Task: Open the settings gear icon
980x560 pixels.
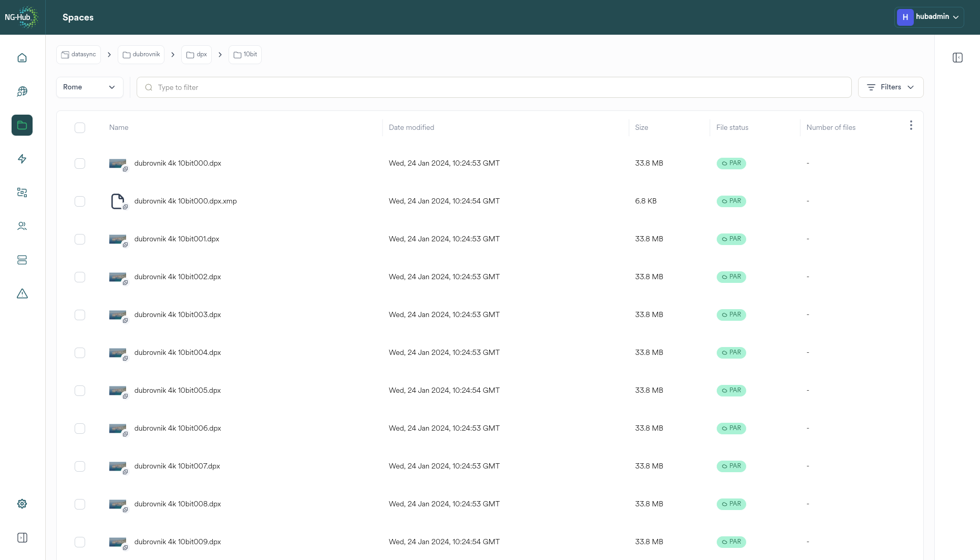Action: point(22,504)
